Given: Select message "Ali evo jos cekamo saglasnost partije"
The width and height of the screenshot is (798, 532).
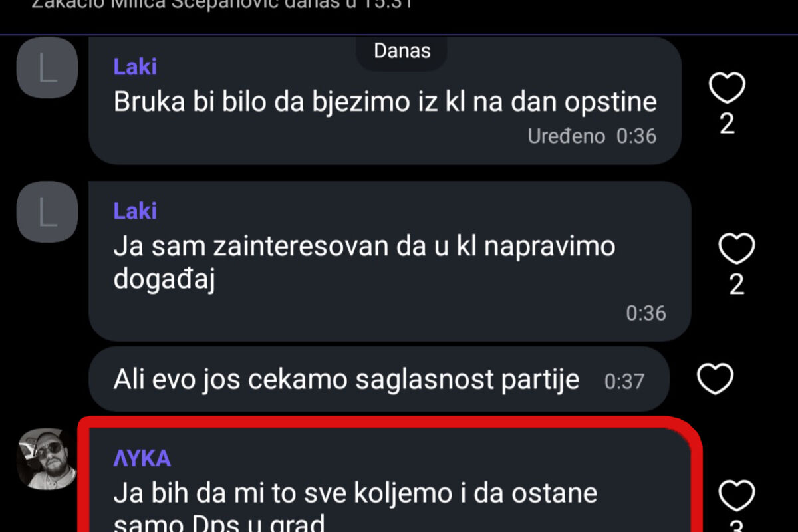Looking at the screenshot, I should [378, 380].
